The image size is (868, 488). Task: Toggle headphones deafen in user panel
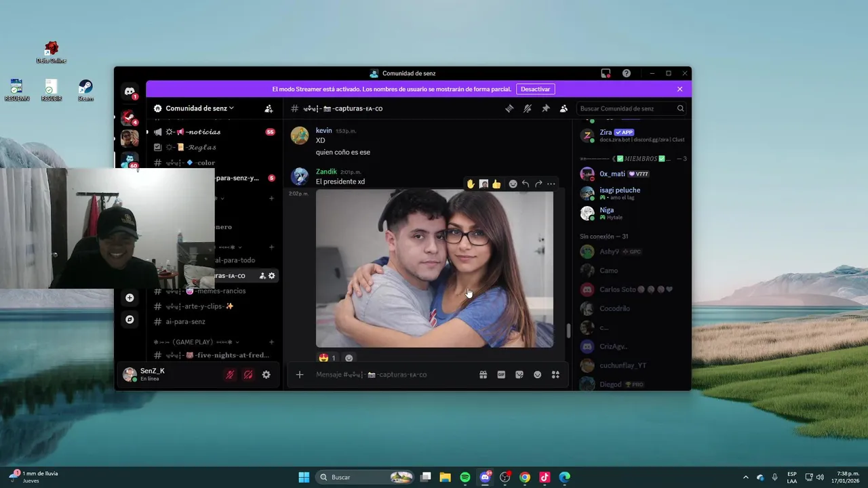[x=248, y=375]
